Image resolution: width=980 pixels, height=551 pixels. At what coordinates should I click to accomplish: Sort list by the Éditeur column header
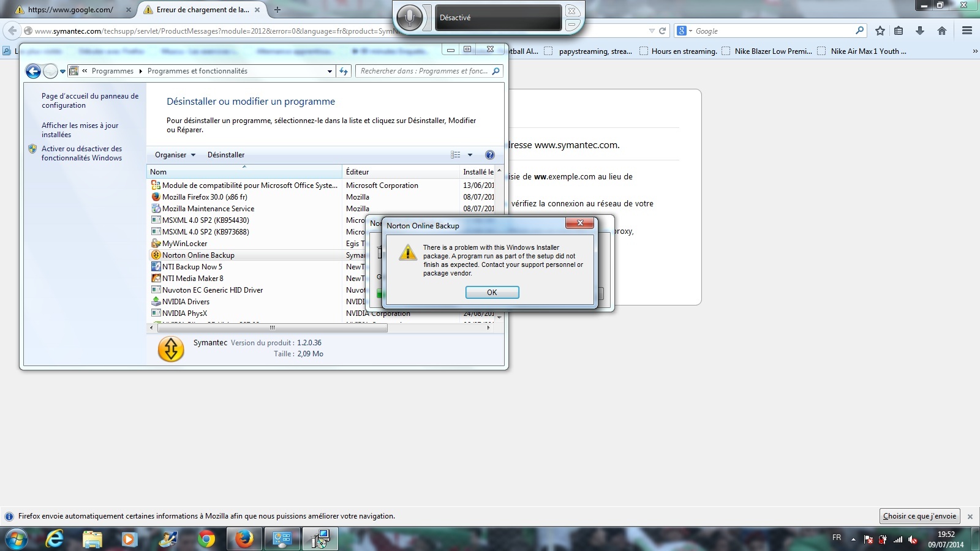pos(401,172)
